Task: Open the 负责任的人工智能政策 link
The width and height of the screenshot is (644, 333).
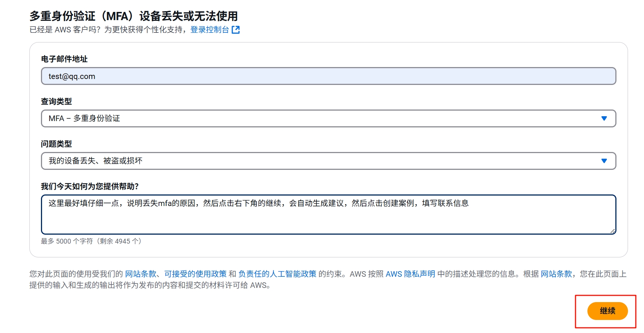Action: click(277, 274)
